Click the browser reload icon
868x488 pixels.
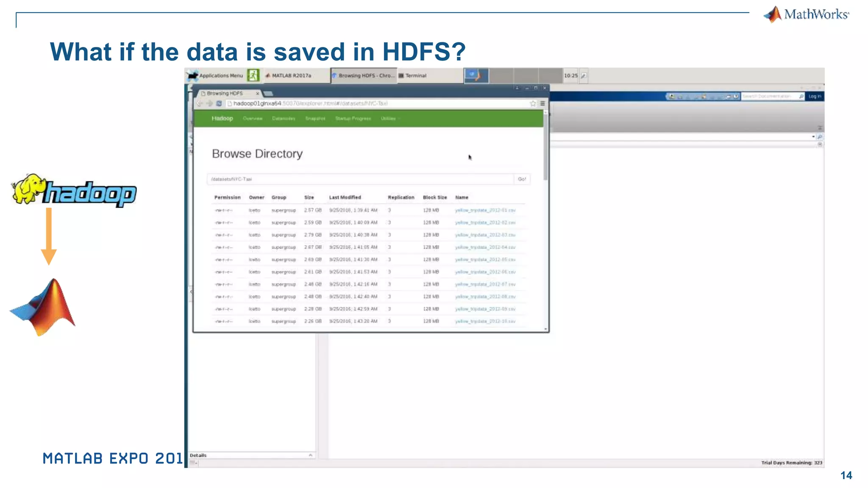(219, 103)
